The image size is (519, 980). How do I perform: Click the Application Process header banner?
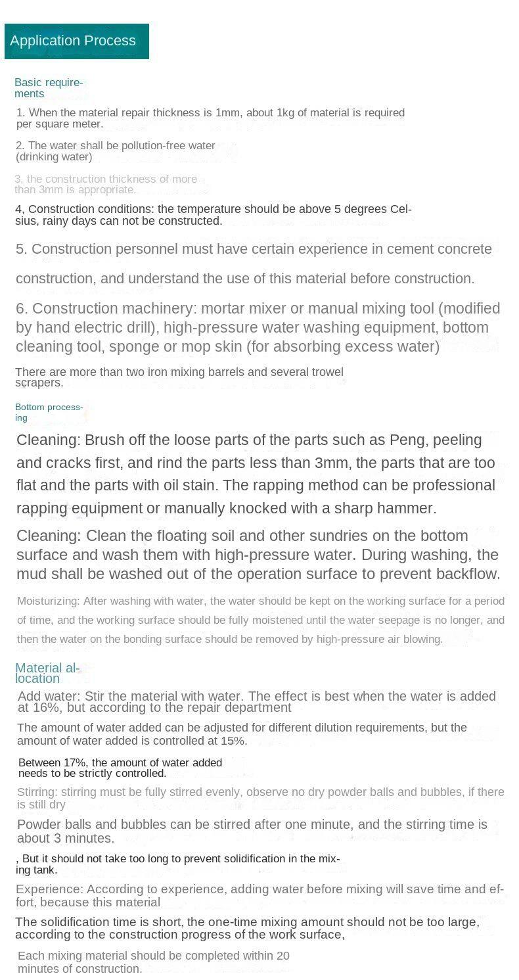tap(76, 41)
